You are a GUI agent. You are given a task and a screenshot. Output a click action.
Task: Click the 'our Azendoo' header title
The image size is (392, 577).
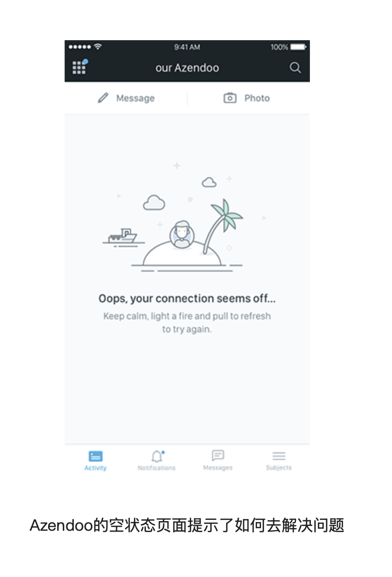click(187, 68)
